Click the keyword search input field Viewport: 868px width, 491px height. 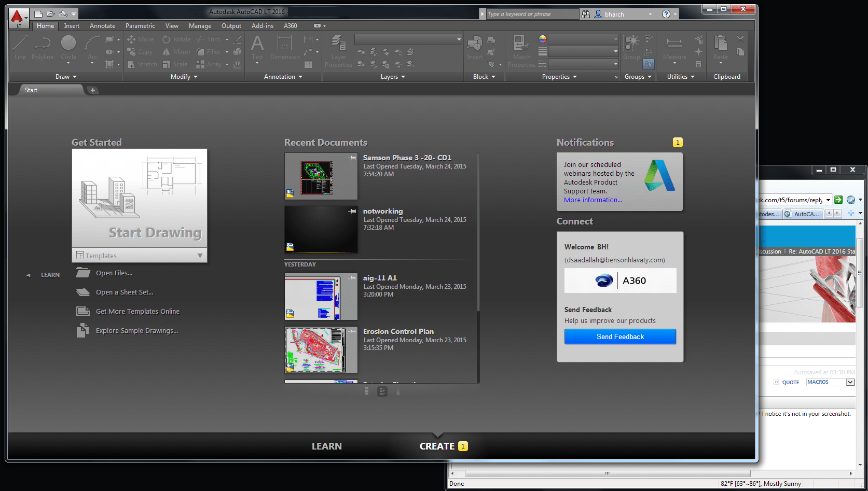[x=532, y=14]
